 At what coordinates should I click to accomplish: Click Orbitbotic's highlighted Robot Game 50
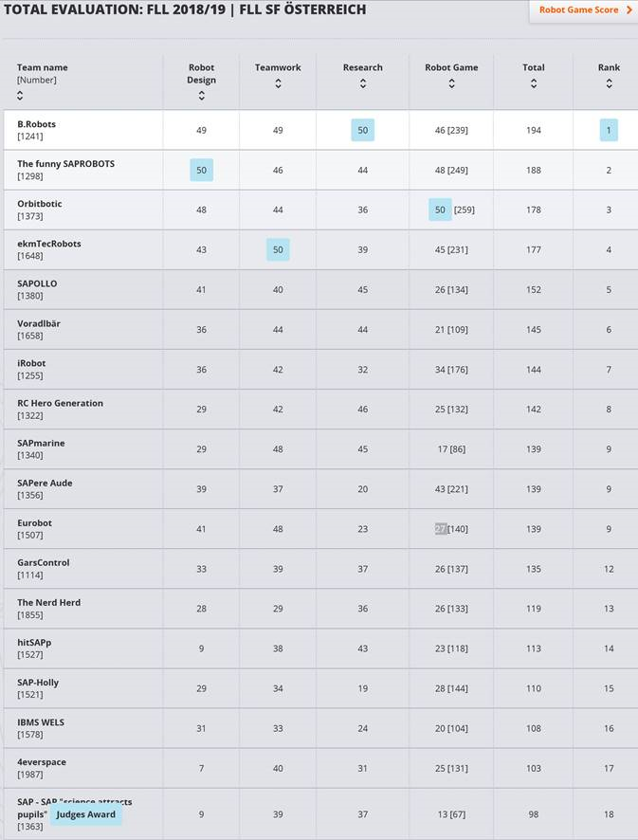440,210
